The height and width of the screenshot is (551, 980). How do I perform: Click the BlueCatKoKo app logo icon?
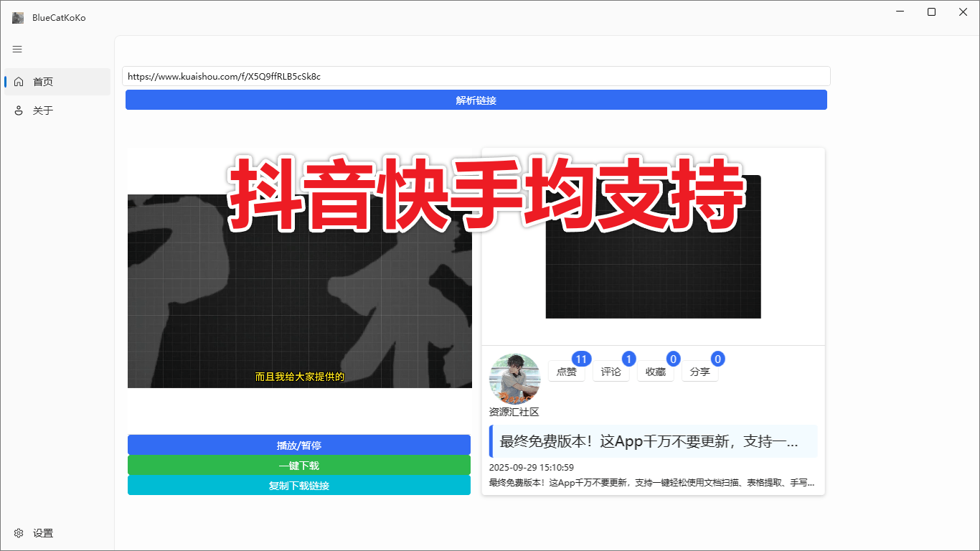pos(17,17)
